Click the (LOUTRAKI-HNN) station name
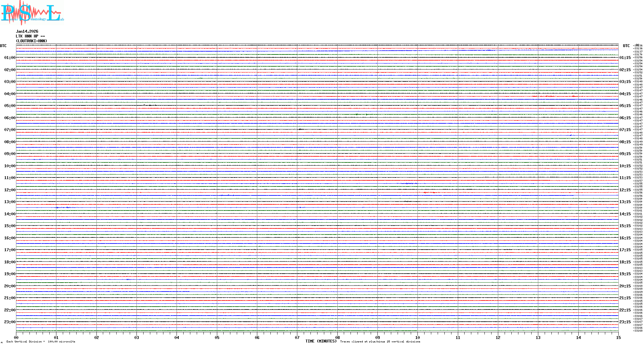The image size is (644, 346). 31,41
